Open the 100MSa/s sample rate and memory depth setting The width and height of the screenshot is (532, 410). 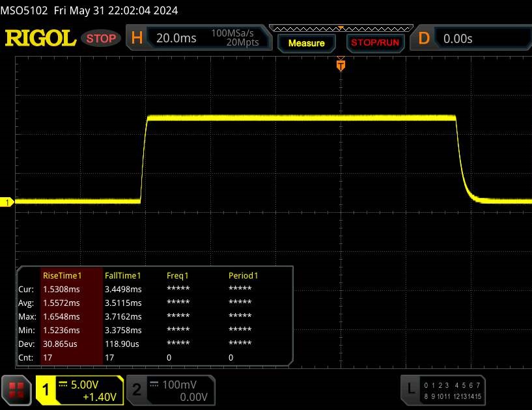[234, 38]
